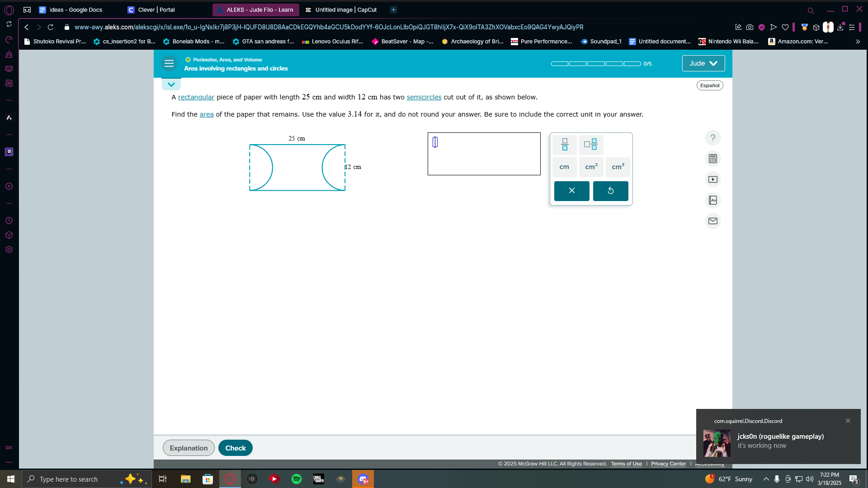Open the semicircles definition link
The width and height of the screenshot is (868, 488).
[424, 97]
